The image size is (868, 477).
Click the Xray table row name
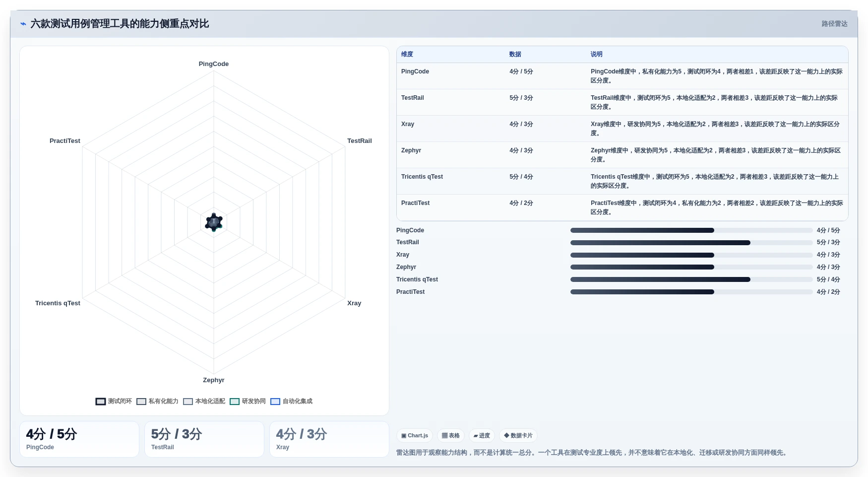tap(408, 124)
